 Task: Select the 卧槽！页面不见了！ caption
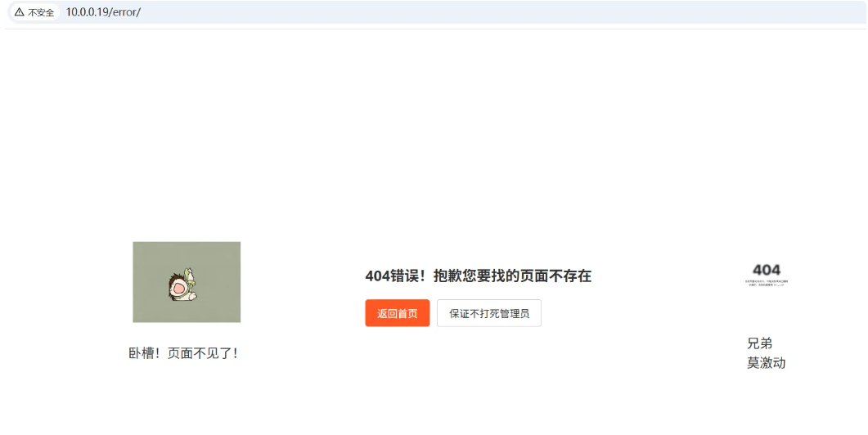point(183,353)
